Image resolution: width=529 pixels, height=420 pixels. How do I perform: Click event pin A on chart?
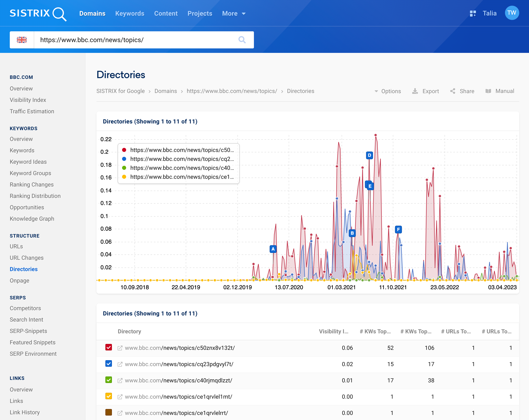[x=273, y=249]
